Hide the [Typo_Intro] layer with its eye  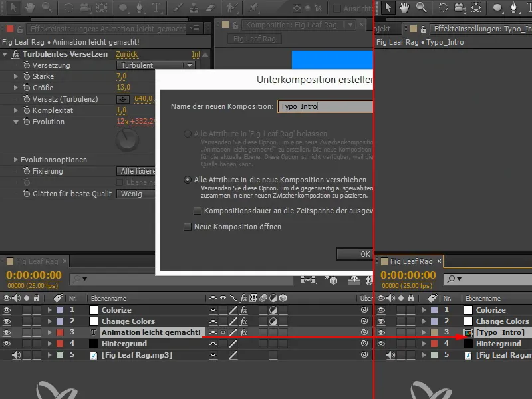[x=381, y=332]
